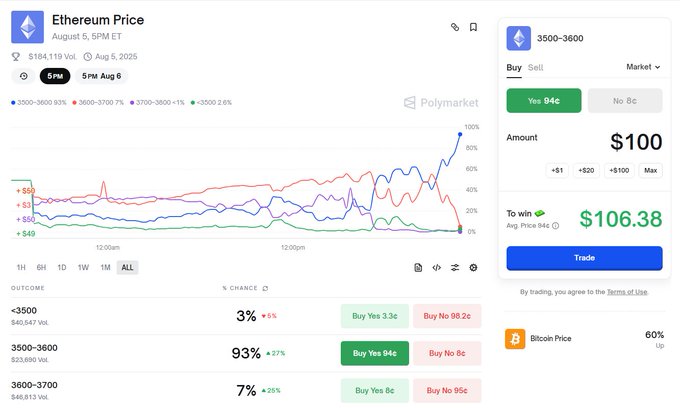
Task: Bookmark the Ethereum Price market
Action: 473,27
